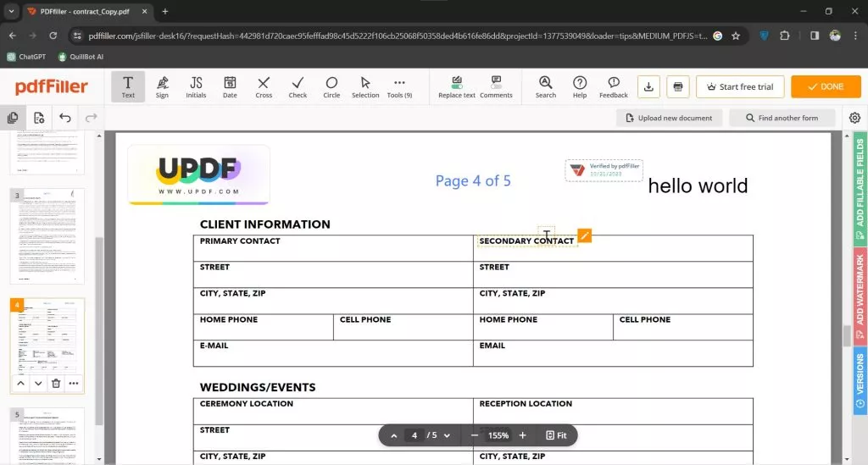Screen dimensions: 868x465
Task: Print the document
Action: [x=677, y=86]
